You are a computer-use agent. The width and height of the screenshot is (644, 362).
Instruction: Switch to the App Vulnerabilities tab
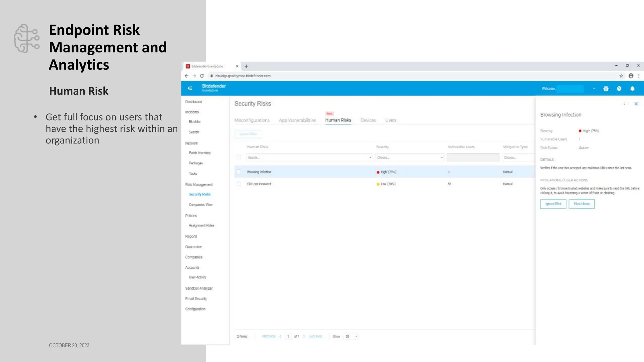(x=297, y=120)
